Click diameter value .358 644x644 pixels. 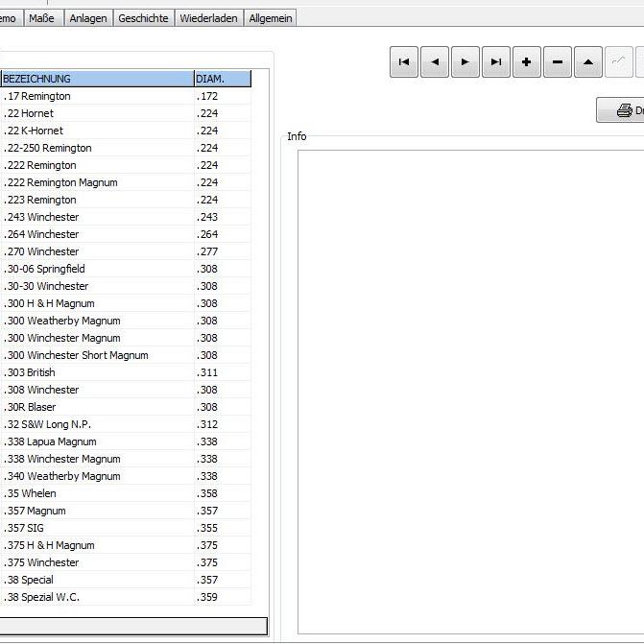coord(207,493)
